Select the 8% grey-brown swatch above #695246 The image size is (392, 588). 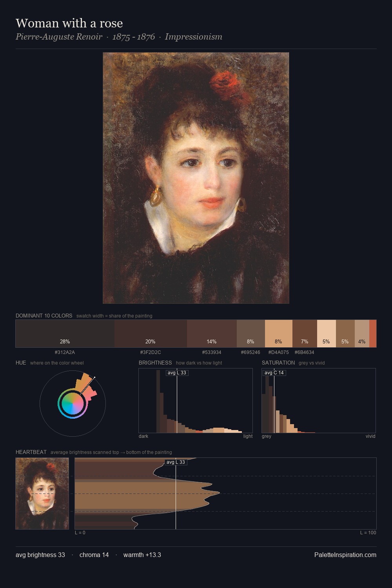click(x=251, y=334)
